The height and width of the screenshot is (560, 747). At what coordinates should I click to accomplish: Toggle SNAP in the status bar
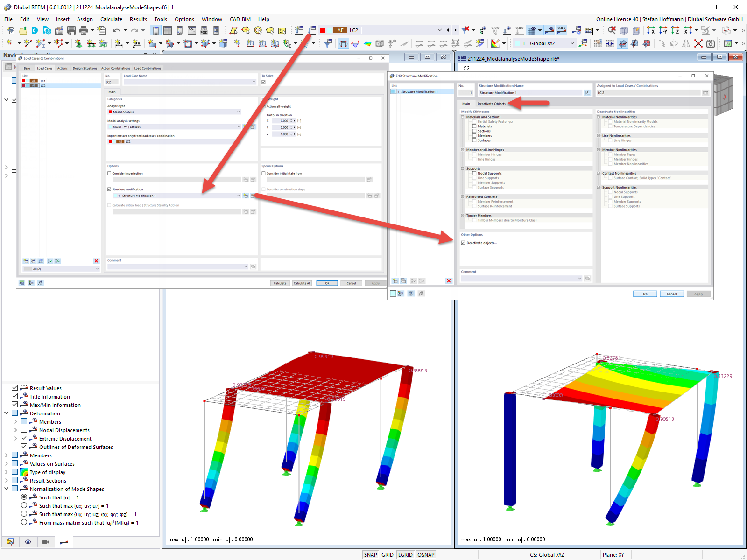[x=371, y=555]
